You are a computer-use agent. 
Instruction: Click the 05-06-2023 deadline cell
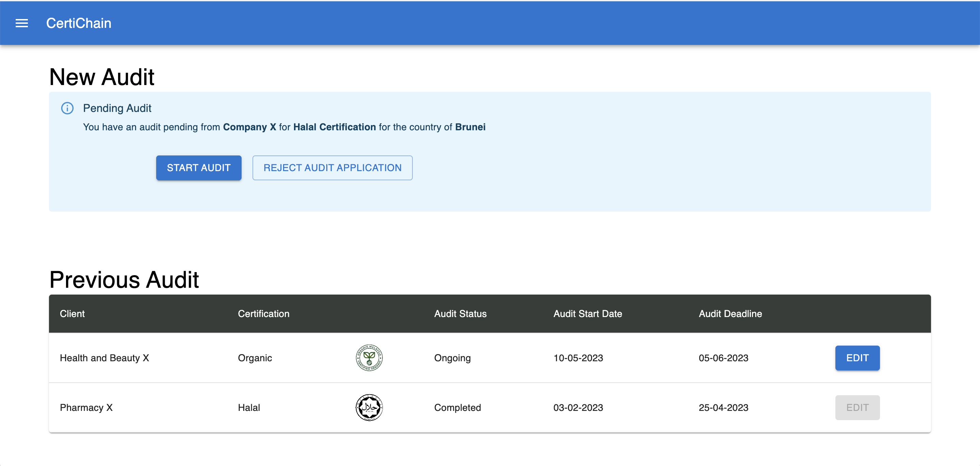(723, 357)
